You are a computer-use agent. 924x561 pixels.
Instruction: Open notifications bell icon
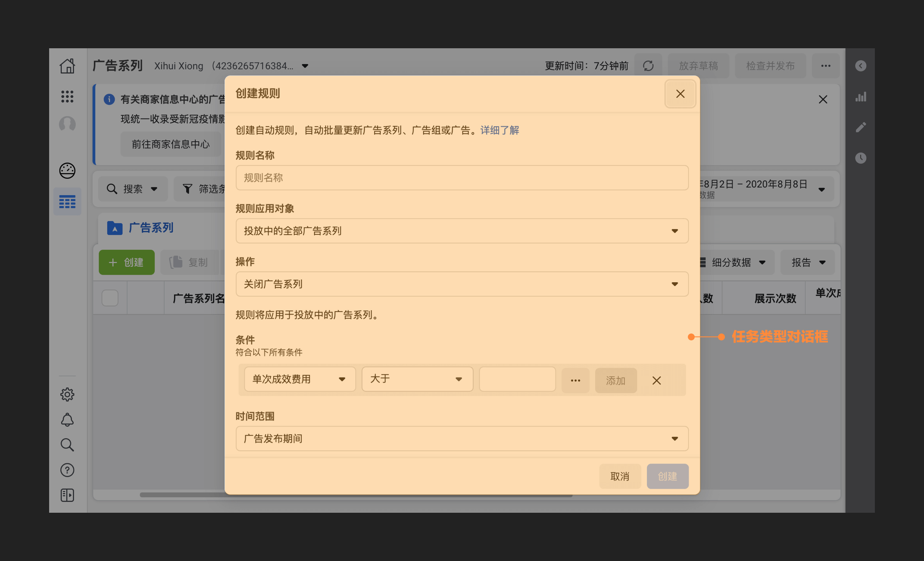tap(67, 420)
